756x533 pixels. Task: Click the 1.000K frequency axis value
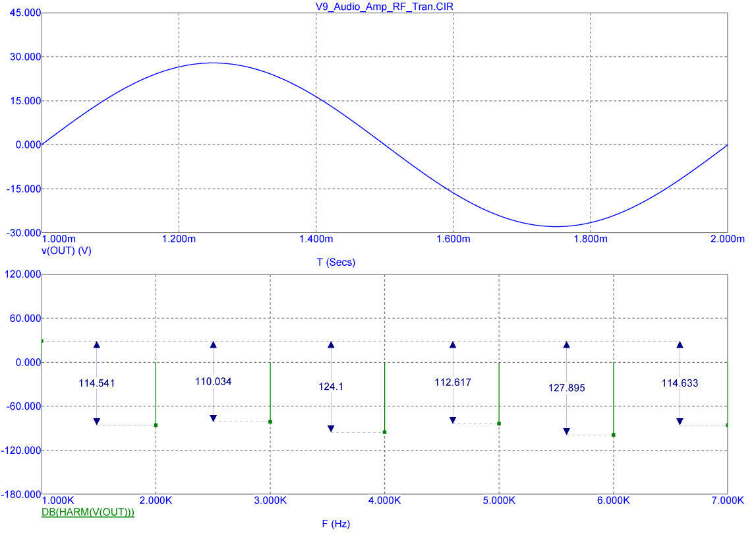59,501
